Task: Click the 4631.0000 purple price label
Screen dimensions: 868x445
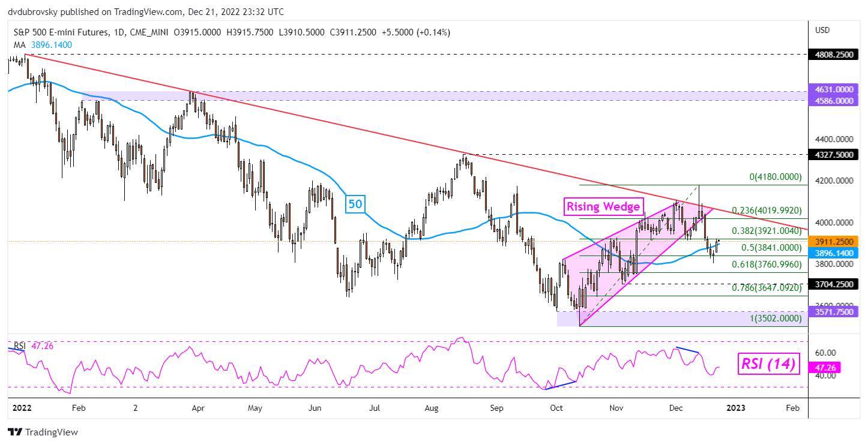Action: 834,89
